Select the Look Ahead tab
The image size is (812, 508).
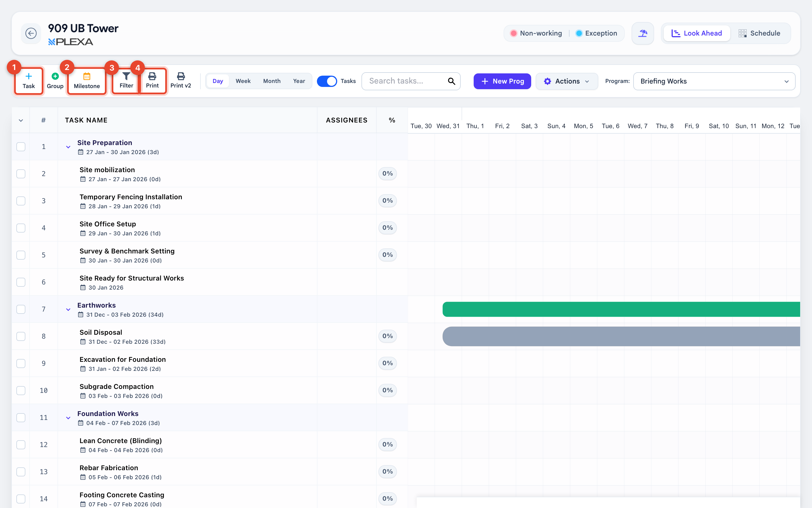tap(697, 33)
